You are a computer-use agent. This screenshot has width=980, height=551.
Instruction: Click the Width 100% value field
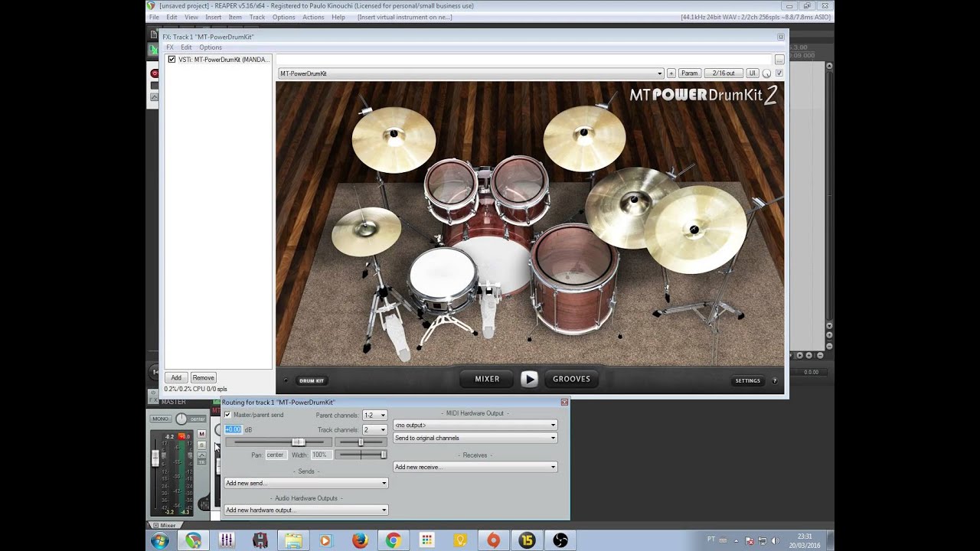click(320, 455)
